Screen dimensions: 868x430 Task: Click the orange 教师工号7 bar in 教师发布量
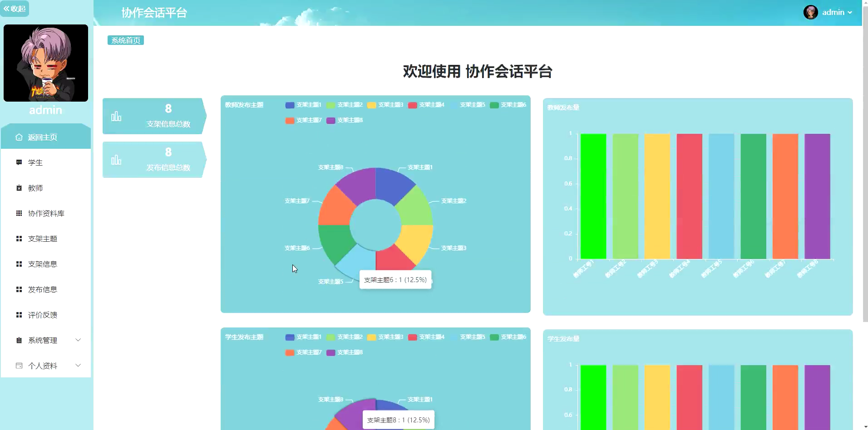coord(785,196)
